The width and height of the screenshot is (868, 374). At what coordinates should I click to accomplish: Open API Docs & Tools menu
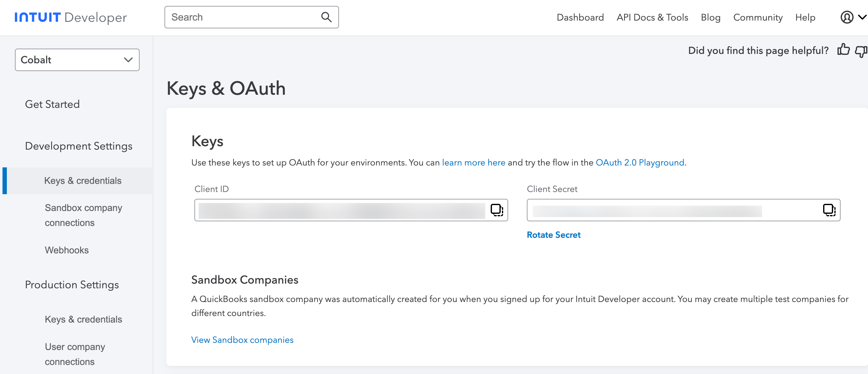pos(652,17)
